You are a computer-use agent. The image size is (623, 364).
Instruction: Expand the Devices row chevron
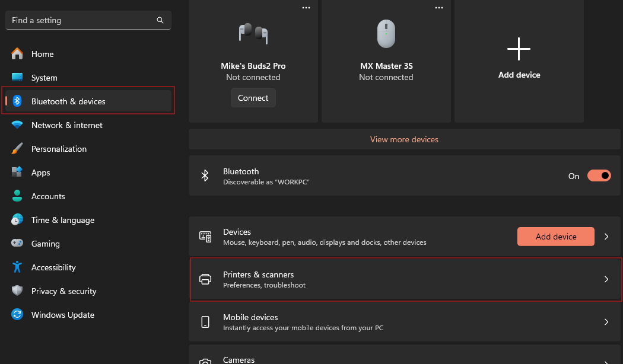606,237
